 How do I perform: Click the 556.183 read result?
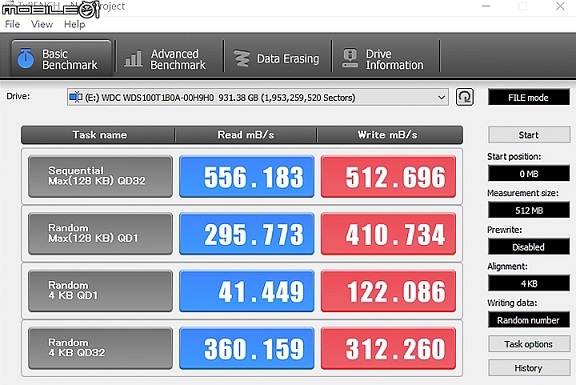[x=247, y=176]
